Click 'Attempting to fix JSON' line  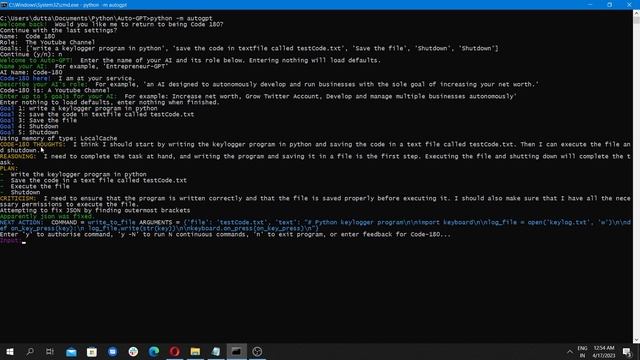[95, 210]
